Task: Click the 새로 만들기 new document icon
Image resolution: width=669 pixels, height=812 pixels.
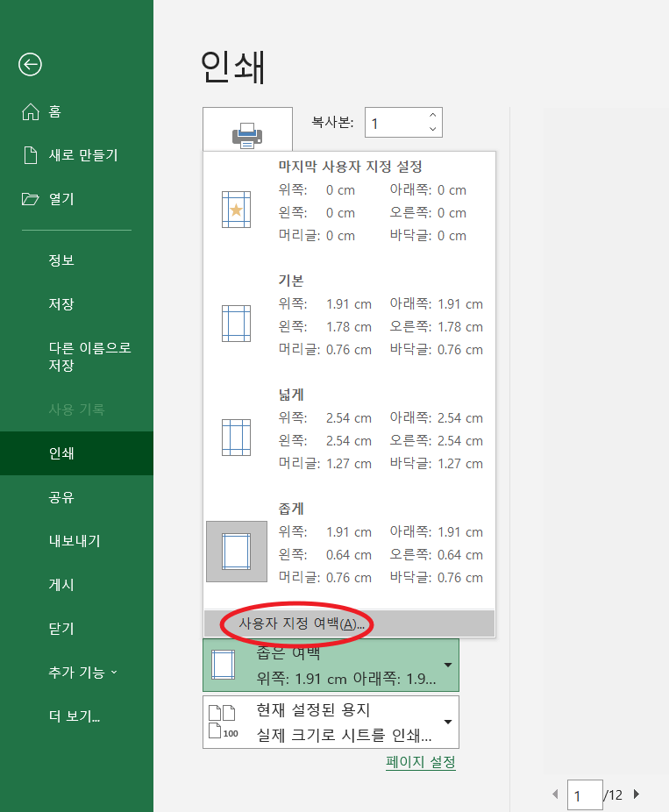Action: pyautogui.click(x=31, y=155)
